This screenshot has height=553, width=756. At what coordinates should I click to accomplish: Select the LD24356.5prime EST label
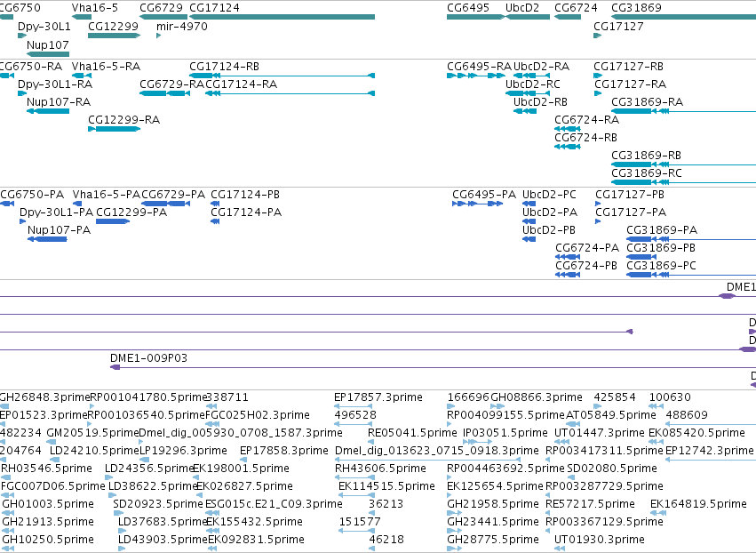(x=149, y=469)
